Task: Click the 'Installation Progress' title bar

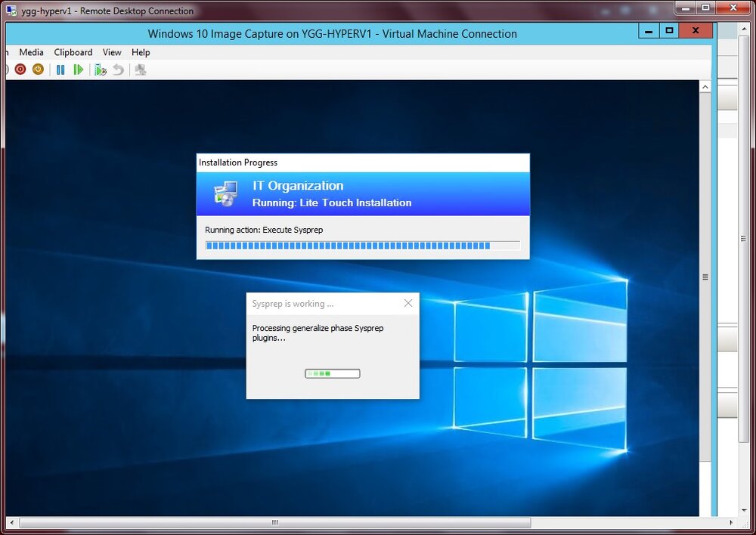Action: pyautogui.click(x=363, y=162)
